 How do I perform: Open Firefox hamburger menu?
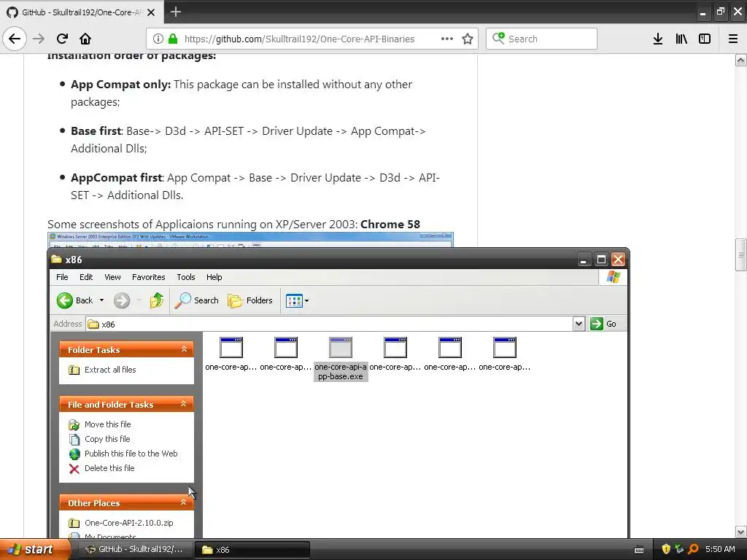[x=733, y=39]
